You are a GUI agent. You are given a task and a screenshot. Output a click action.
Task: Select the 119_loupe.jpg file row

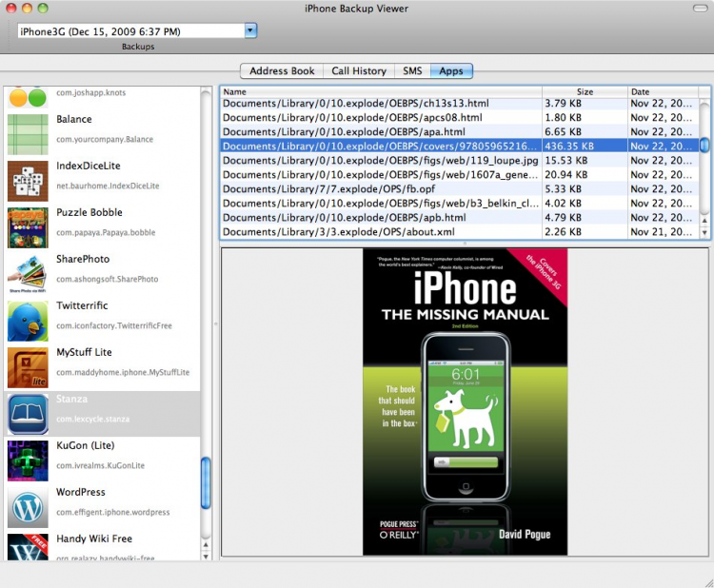pyautogui.click(x=460, y=161)
